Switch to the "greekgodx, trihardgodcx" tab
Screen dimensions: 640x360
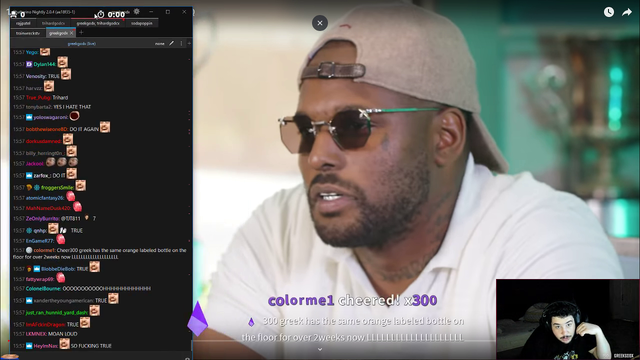pos(98,23)
